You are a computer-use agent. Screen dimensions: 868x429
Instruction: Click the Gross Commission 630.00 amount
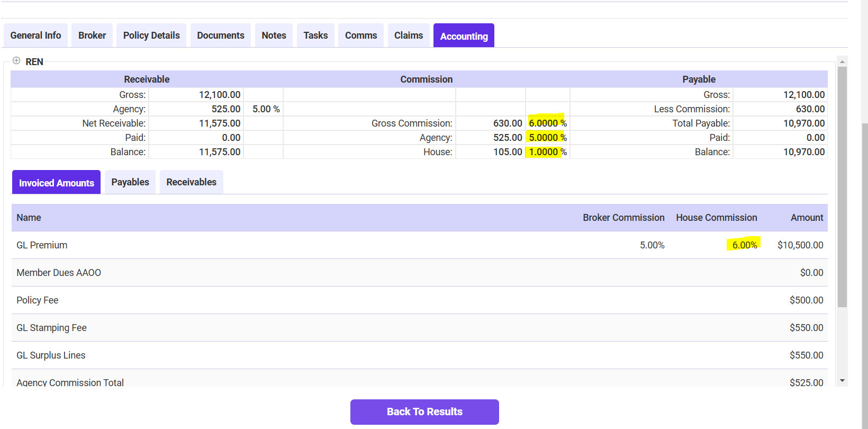[x=508, y=123]
